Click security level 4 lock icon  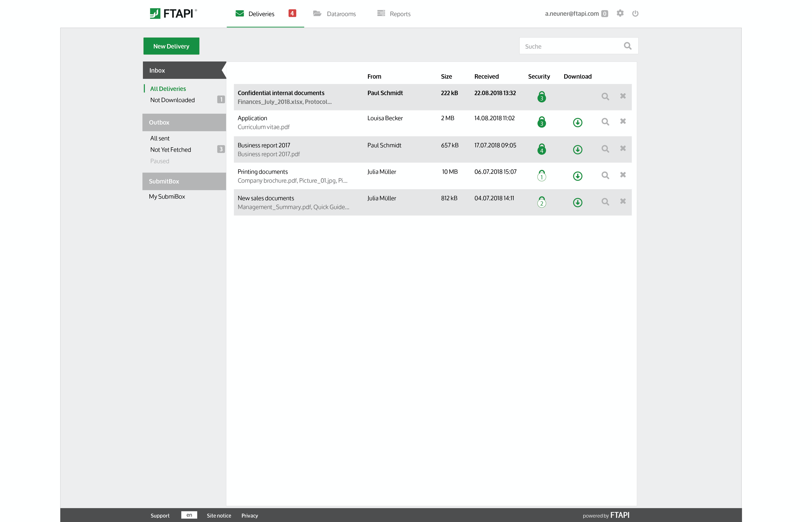(x=541, y=149)
